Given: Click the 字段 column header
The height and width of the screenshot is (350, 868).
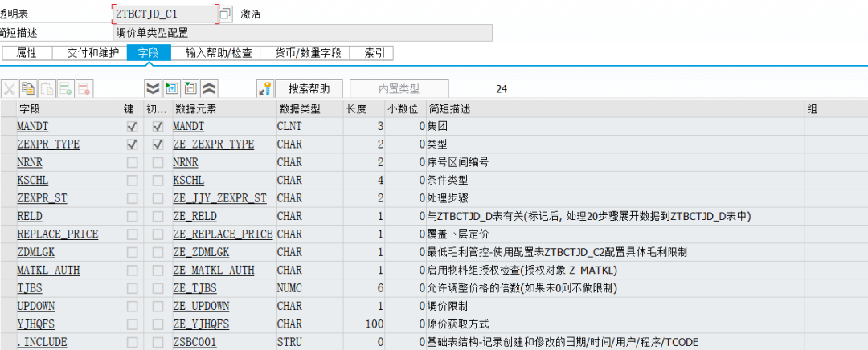Looking at the screenshot, I should pyautogui.click(x=69, y=109).
